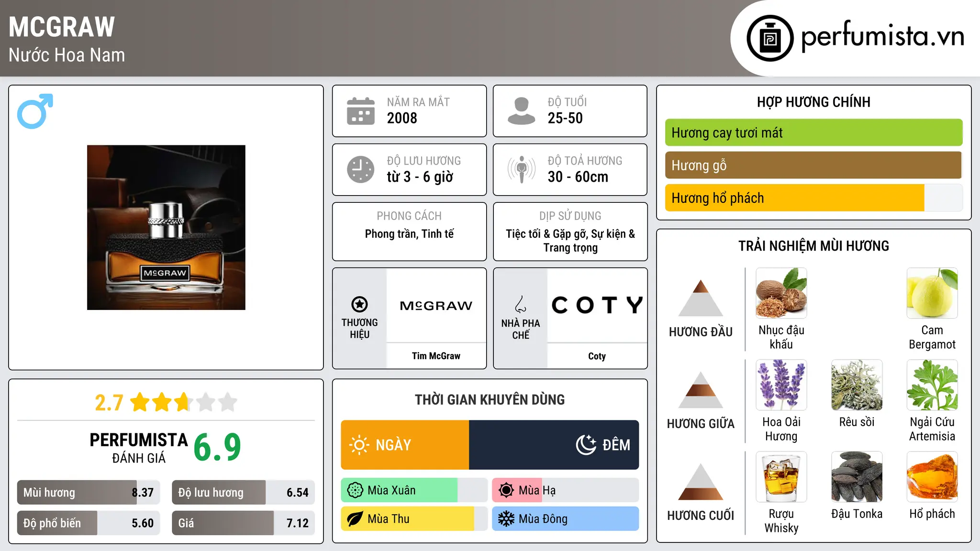Viewport: 980px width, 551px height.
Task: Click the '30 - 60cm' projection value
Action: (578, 177)
